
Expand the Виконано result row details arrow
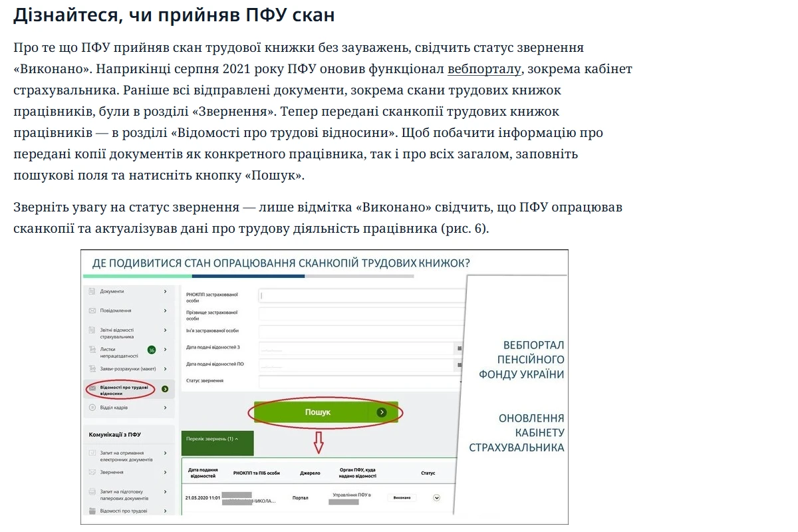click(x=437, y=497)
